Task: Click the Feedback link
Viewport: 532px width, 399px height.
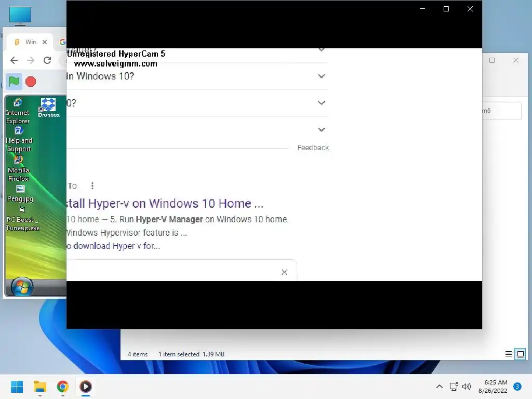Action: tap(313, 148)
